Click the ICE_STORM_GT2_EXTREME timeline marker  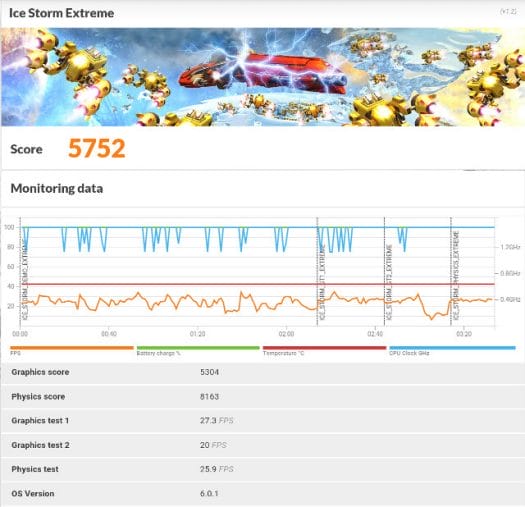pos(389,282)
